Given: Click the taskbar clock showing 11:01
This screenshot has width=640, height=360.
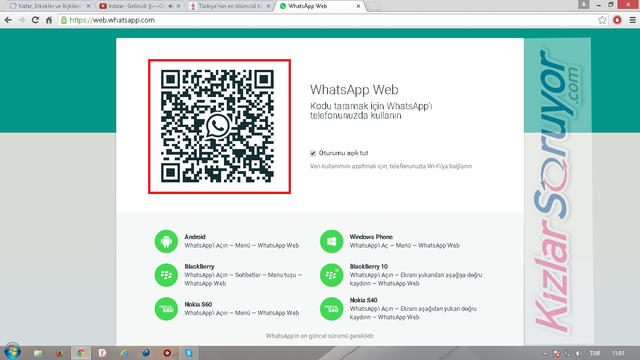Looking at the screenshot, I should (618, 353).
